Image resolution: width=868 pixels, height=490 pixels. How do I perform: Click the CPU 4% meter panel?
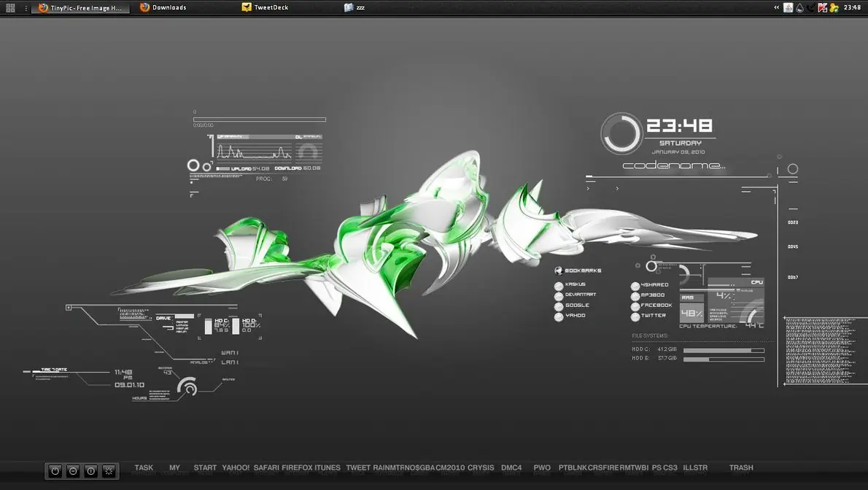[736, 300]
